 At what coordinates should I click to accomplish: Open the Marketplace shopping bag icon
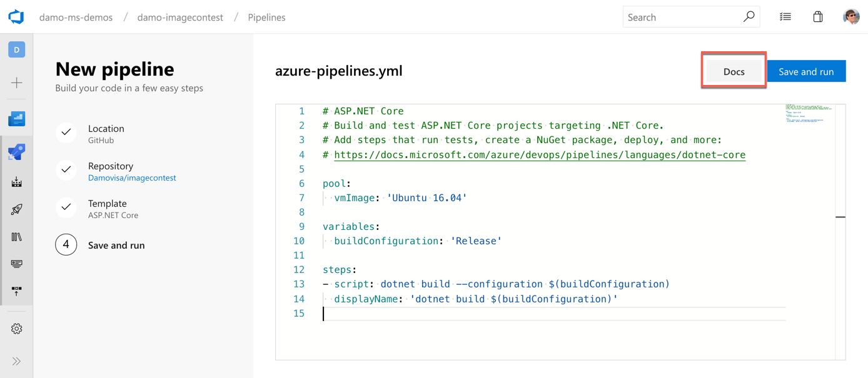(x=817, y=16)
